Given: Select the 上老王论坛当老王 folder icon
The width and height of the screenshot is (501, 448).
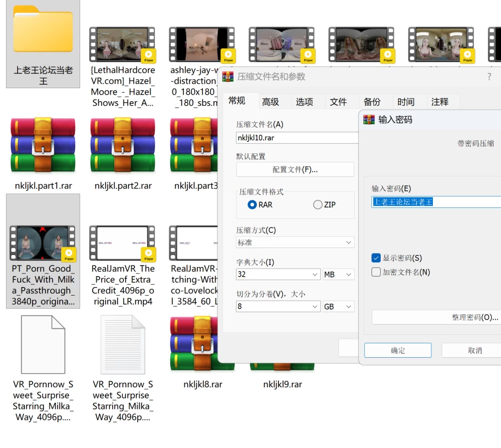Looking at the screenshot, I should (43, 30).
